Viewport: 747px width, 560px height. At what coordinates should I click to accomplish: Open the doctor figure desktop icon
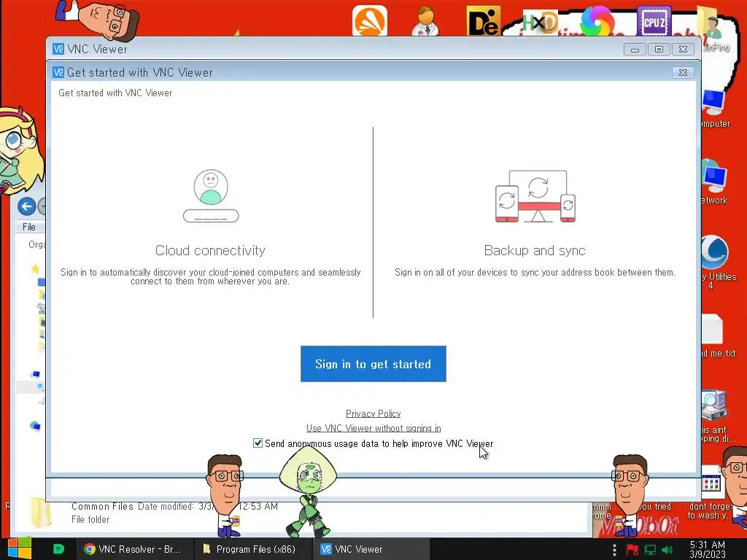(425, 21)
